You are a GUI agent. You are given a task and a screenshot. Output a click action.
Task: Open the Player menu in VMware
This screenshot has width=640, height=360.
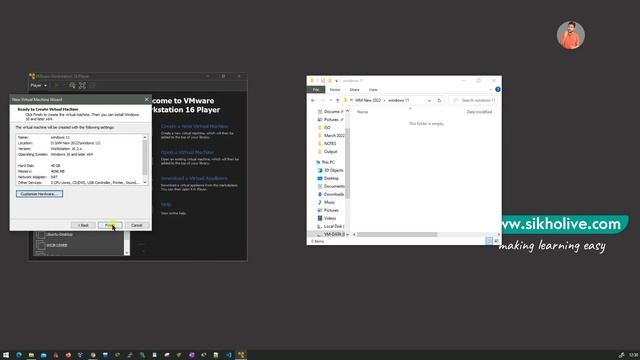(x=38, y=85)
